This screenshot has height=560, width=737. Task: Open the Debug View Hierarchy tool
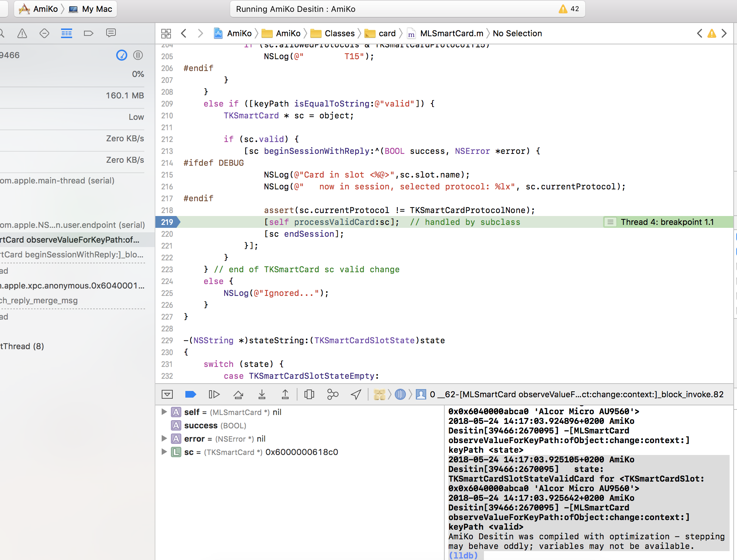tap(309, 394)
